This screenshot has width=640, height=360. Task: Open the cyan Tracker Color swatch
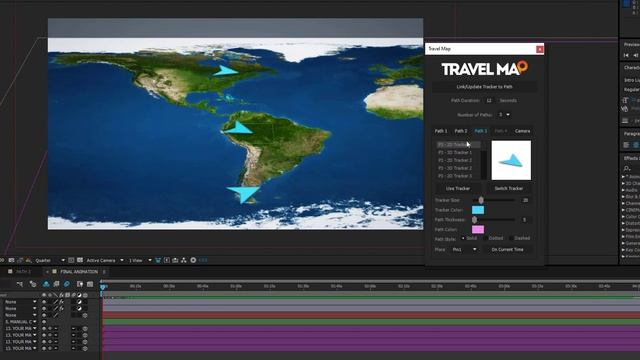point(478,210)
